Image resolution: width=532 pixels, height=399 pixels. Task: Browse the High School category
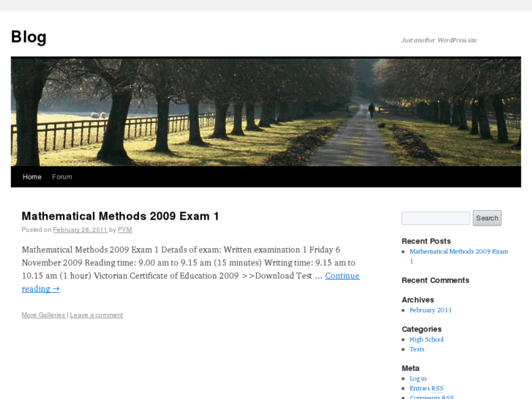[x=427, y=339]
